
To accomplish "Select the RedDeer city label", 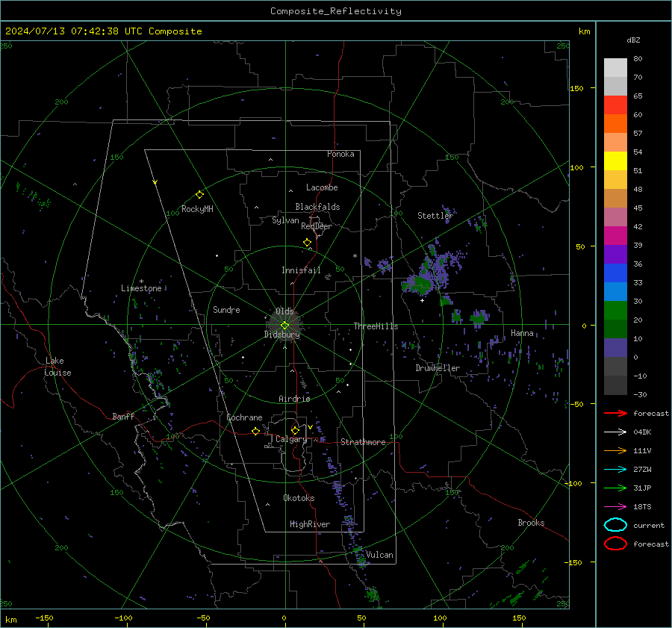I will [x=317, y=226].
